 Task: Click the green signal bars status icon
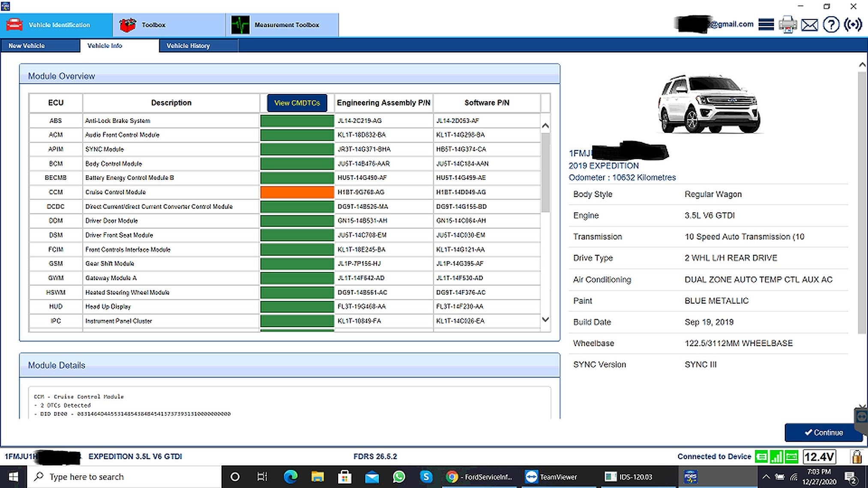(x=776, y=457)
